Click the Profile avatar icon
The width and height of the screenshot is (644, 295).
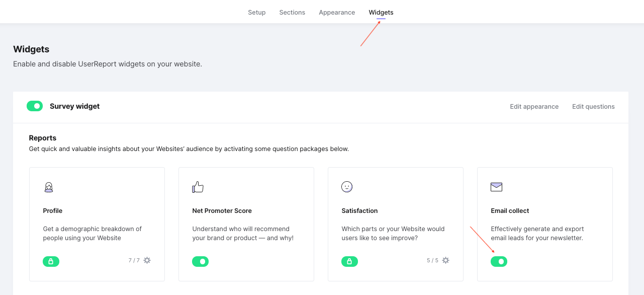click(x=49, y=187)
